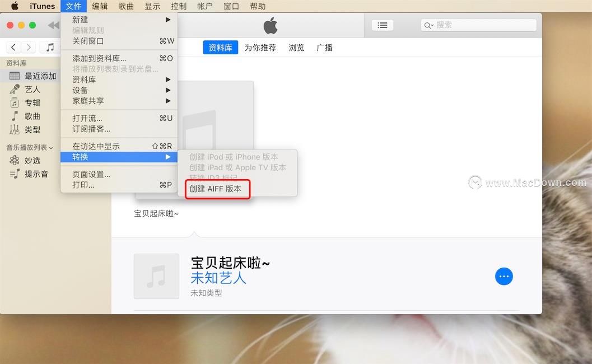Open the blue more options button
This screenshot has width=592, height=364.
tap(504, 277)
